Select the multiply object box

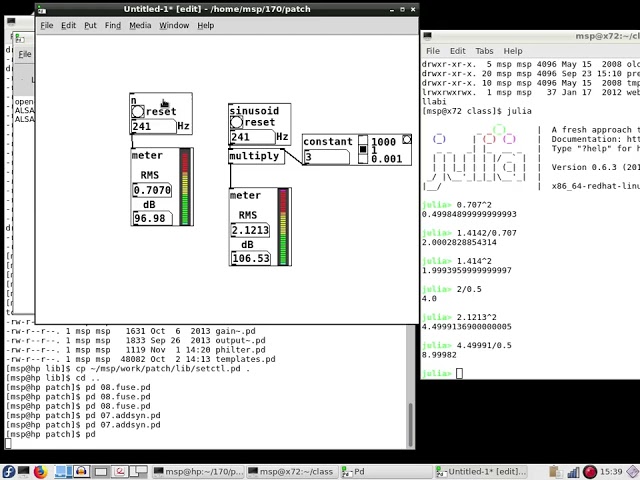[256, 156]
